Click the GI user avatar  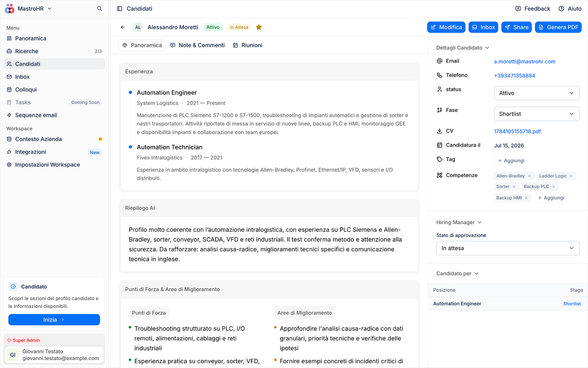13,355
